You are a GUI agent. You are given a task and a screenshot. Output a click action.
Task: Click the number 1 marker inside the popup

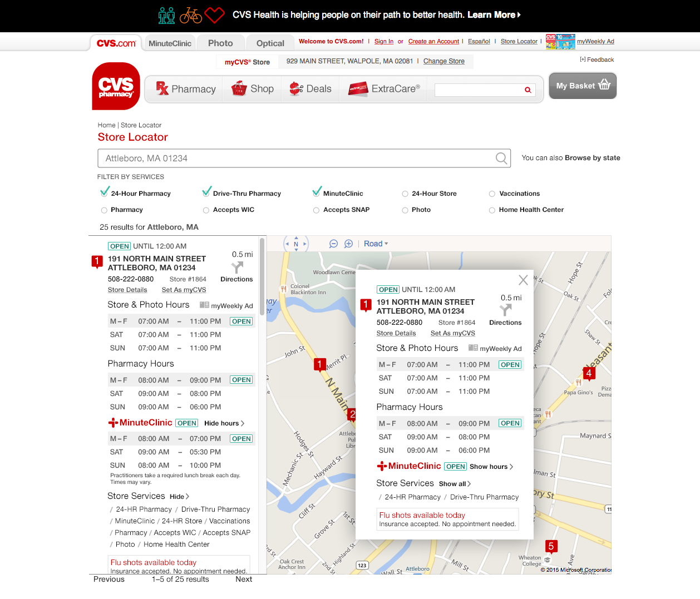(x=366, y=305)
